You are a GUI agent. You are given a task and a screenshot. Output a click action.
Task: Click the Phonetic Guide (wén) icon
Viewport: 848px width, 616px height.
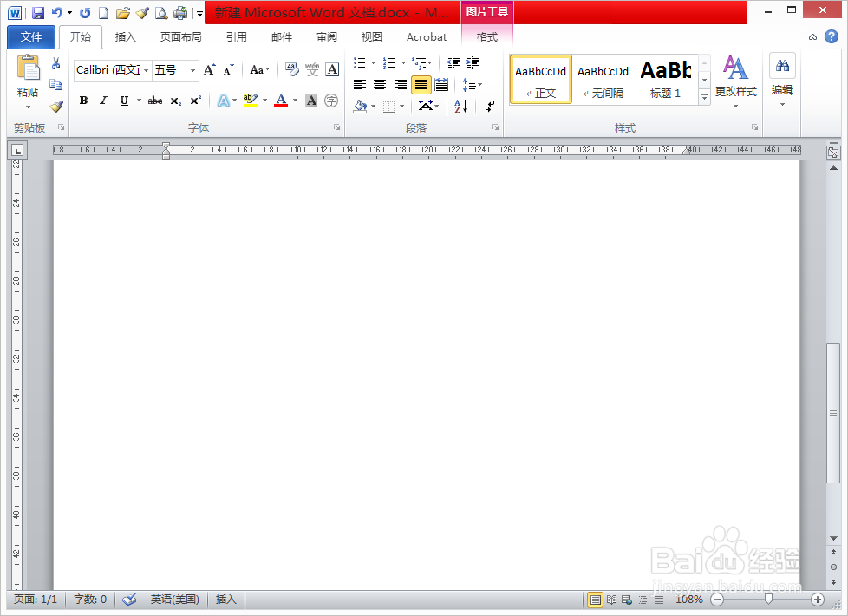coord(312,69)
